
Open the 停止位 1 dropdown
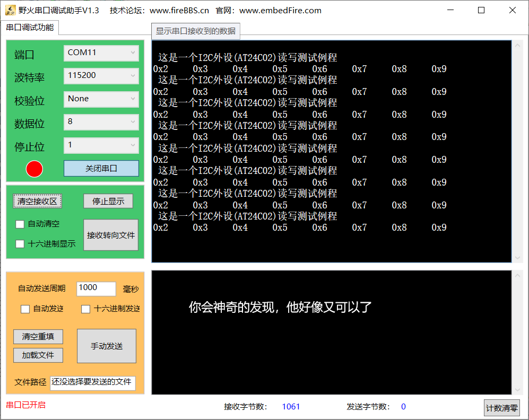coord(101,145)
